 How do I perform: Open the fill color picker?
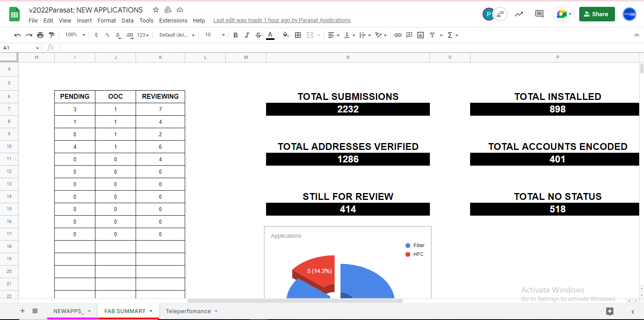click(x=286, y=35)
